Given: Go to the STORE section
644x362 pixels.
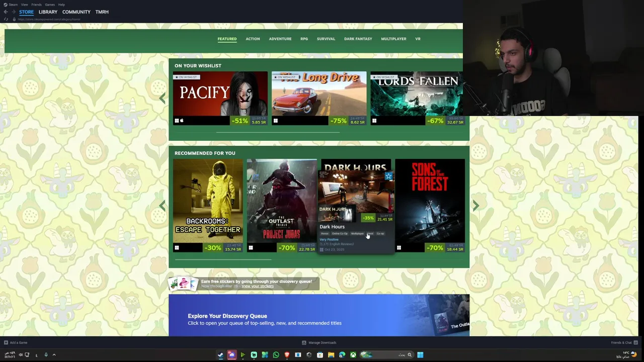Looking at the screenshot, I should pyautogui.click(x=26, y=12).
